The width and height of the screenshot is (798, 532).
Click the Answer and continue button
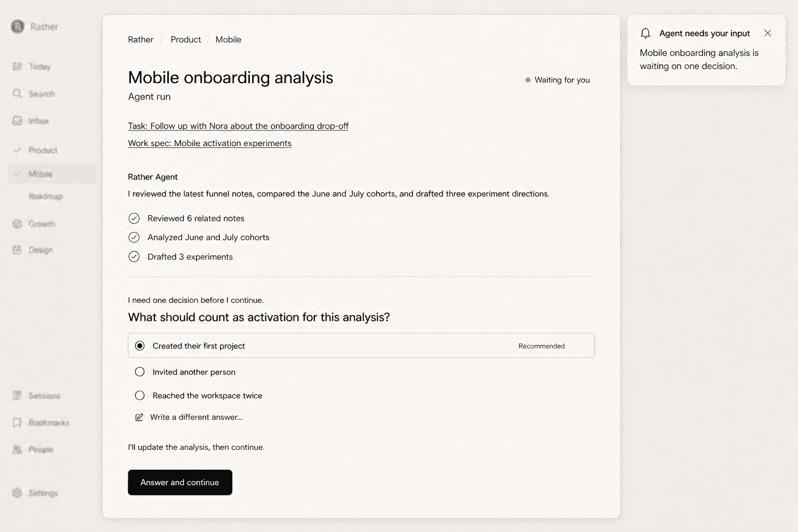[180, 483]
